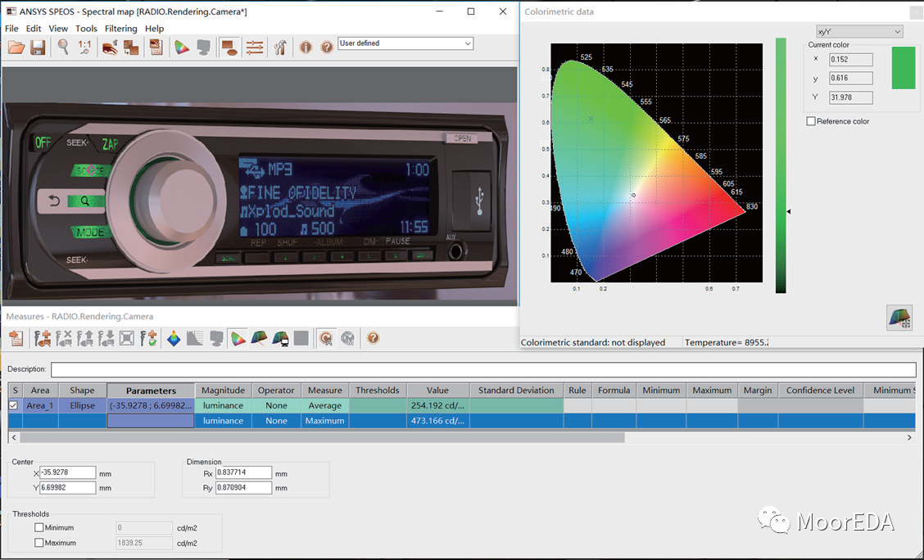Select the 473.166 cd Maximum value cell

coord(438,421)
